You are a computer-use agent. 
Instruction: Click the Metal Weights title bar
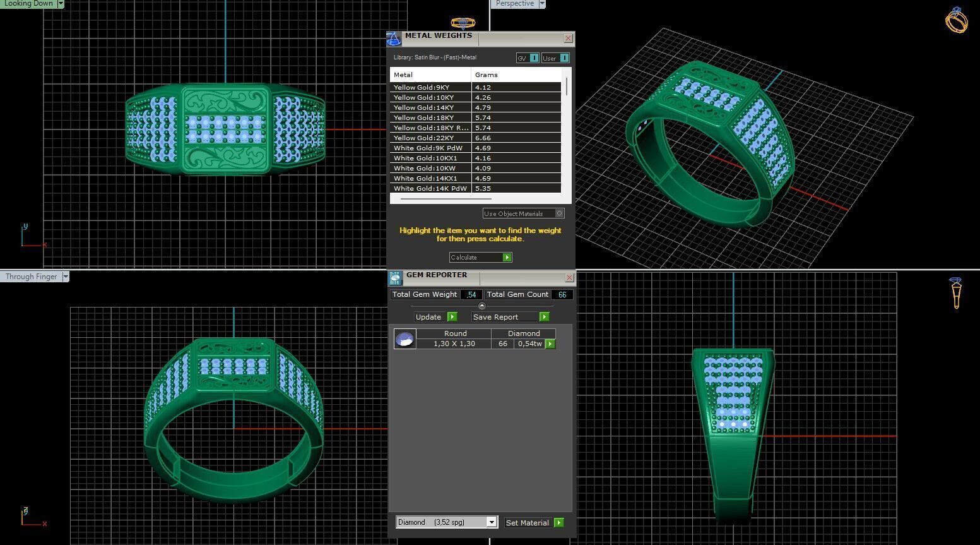481,39
